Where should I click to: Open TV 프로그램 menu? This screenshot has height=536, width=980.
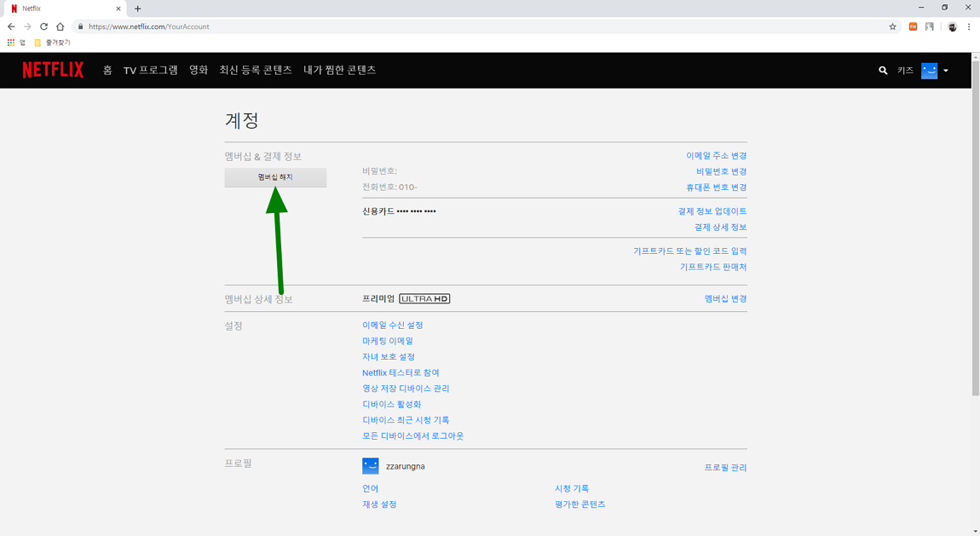coord(151,70)
